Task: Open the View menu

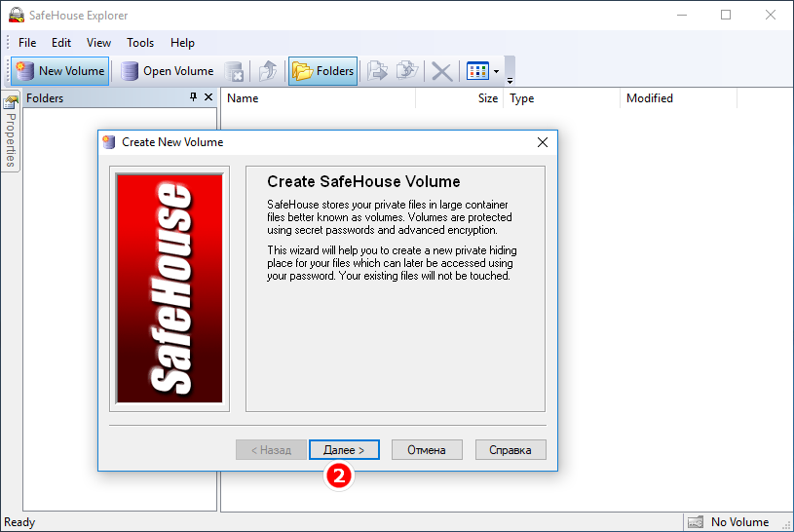Action: [98, 43]
